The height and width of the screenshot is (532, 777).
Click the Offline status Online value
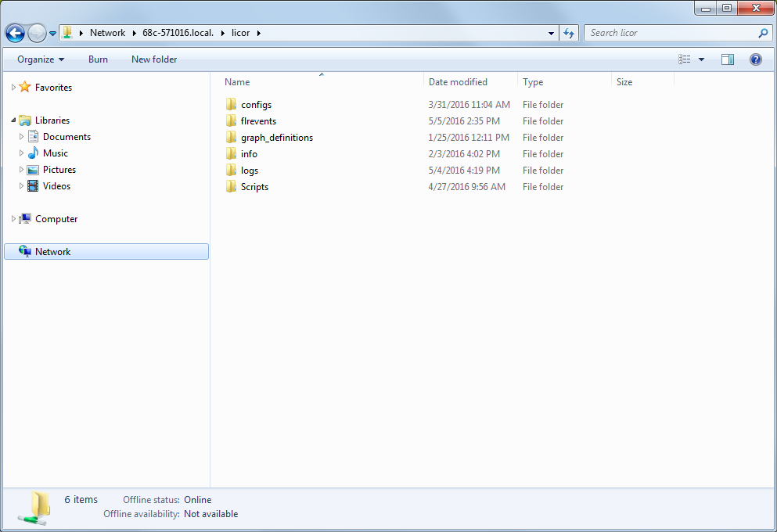click(x=198, y=500)
